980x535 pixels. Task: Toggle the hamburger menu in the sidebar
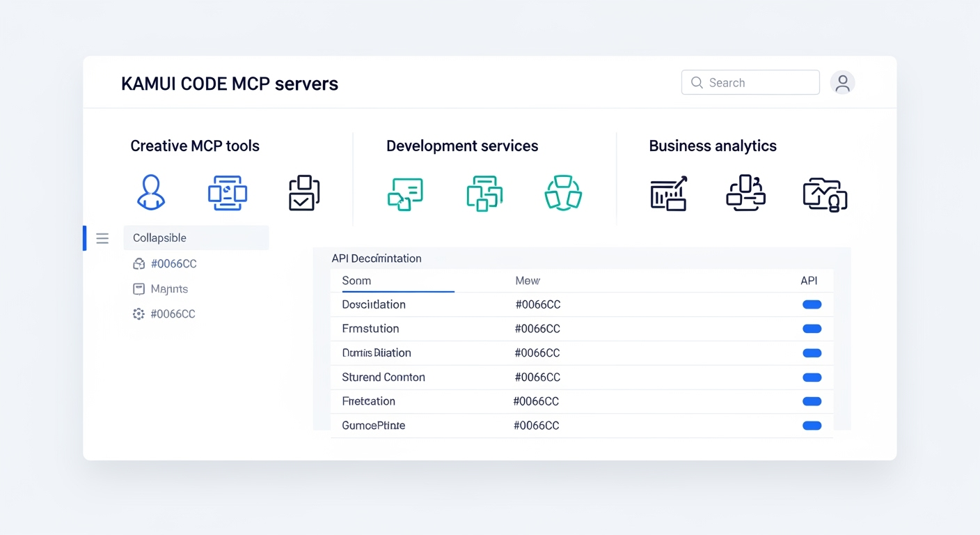[x=102, y=238]
